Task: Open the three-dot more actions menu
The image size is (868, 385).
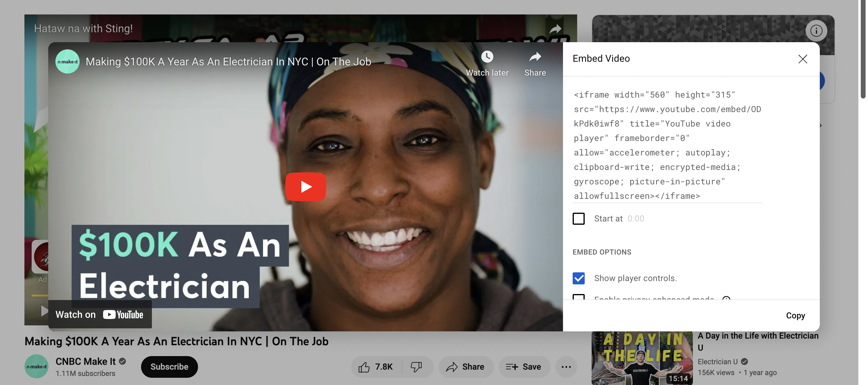Action: [x=566, y=367]
